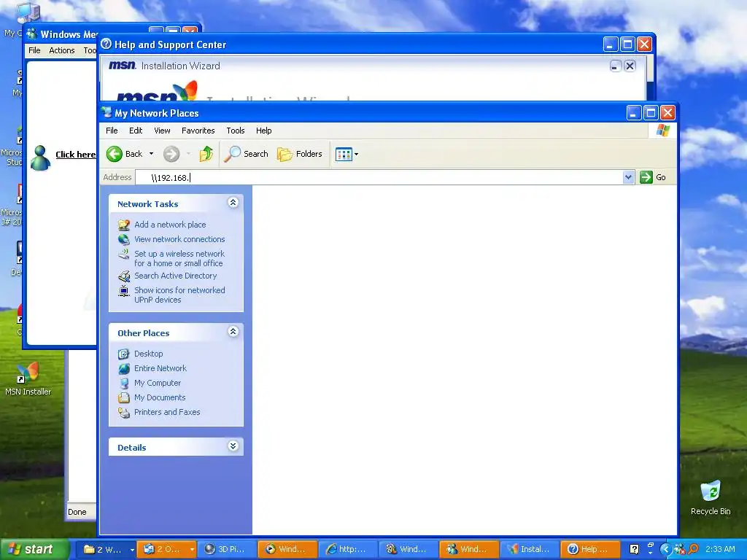Open the Search pane
Image resolution: width=747 pixels, height=560 pixels.
point(247,154)
